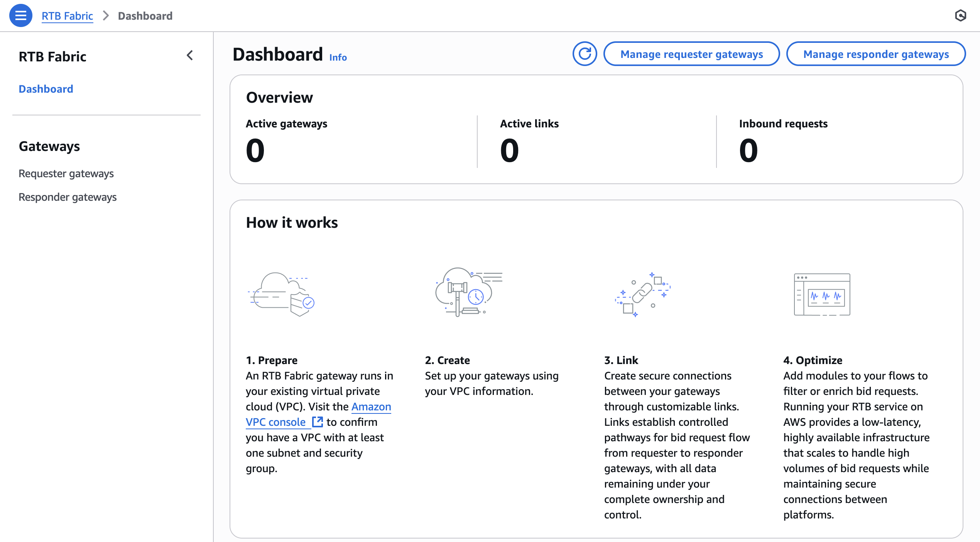Open the hamburger navigation menu
This screenshot has width=980, height=542.
20,15
